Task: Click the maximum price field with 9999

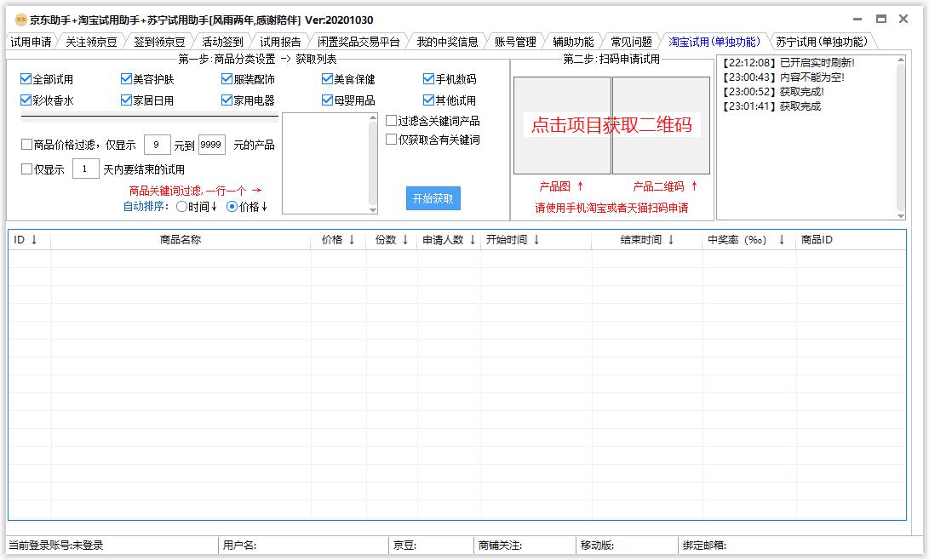Action: click(211, 145)
